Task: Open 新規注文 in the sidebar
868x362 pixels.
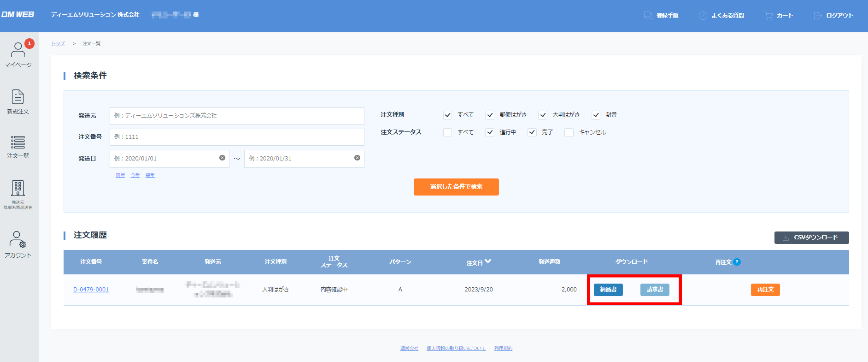Action: tap(18, 102)
